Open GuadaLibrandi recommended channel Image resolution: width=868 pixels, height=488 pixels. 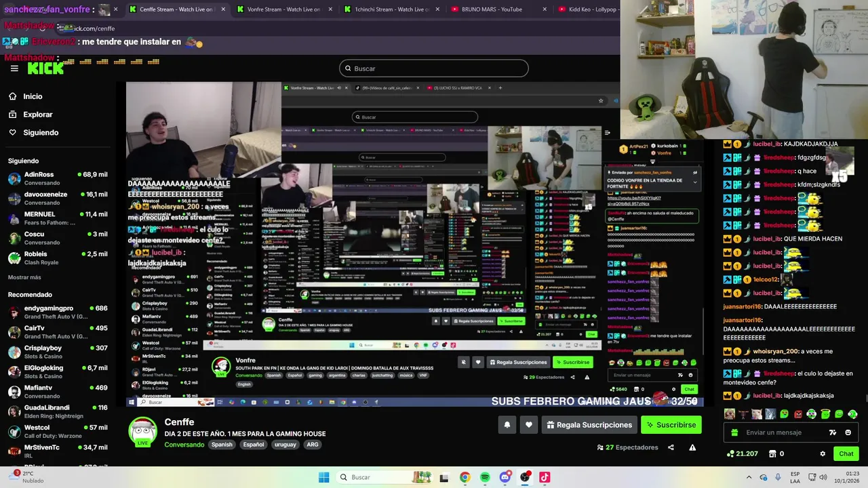click(x=58, y=411)
